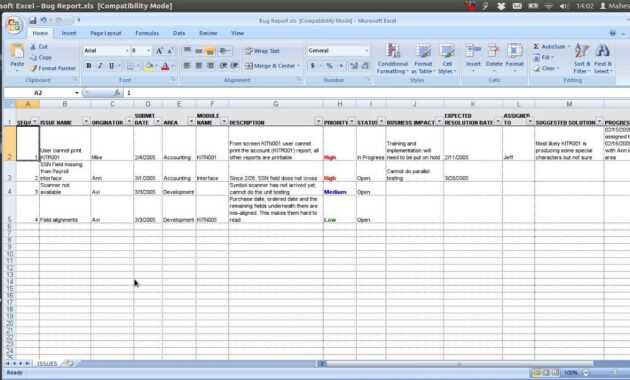The height and width of the screenshot is (380, 630).
Task: Click the system volume icon
Action: (563, 6)
